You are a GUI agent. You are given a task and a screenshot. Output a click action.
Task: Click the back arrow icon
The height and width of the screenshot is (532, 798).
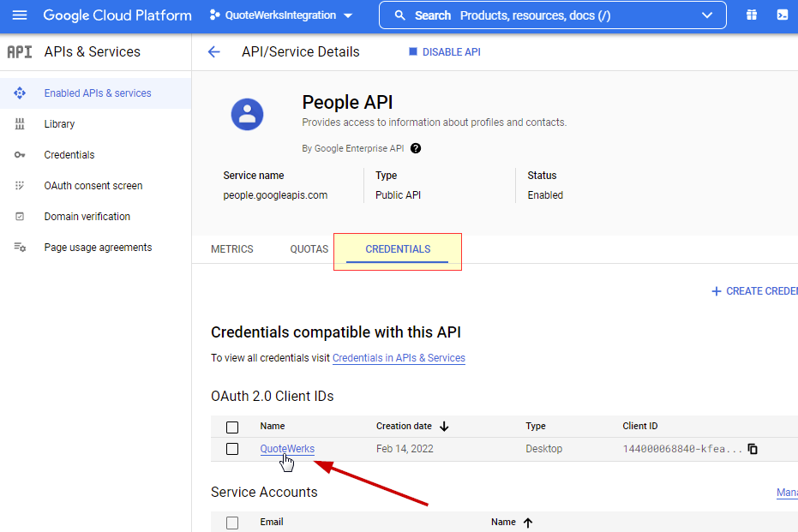tap(214, 52)
